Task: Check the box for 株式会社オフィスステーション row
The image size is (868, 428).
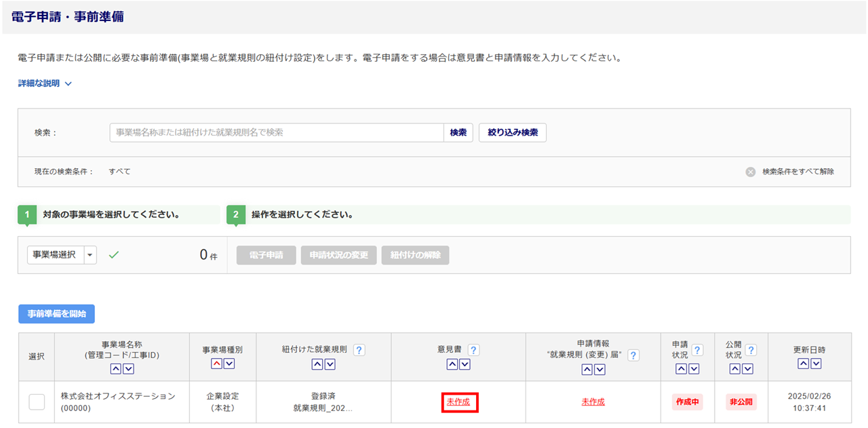Action: click(x=37, y=402)
